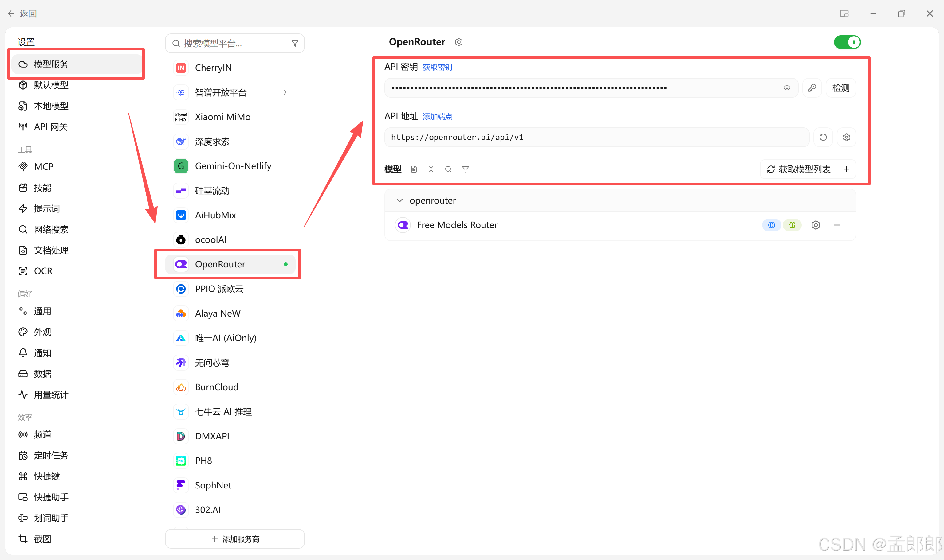Select the 302.AI provider
The image size is (944, 560).
click(x=230, y=510)
